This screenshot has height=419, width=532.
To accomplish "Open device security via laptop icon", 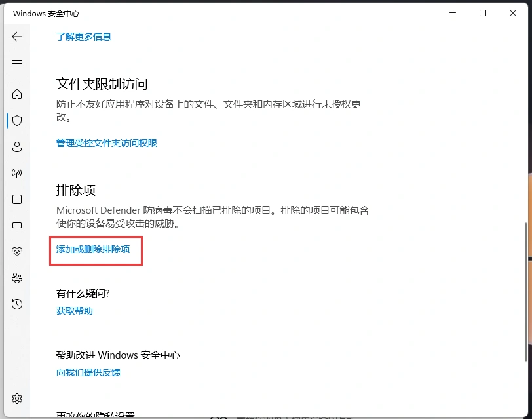I will 17,225.
